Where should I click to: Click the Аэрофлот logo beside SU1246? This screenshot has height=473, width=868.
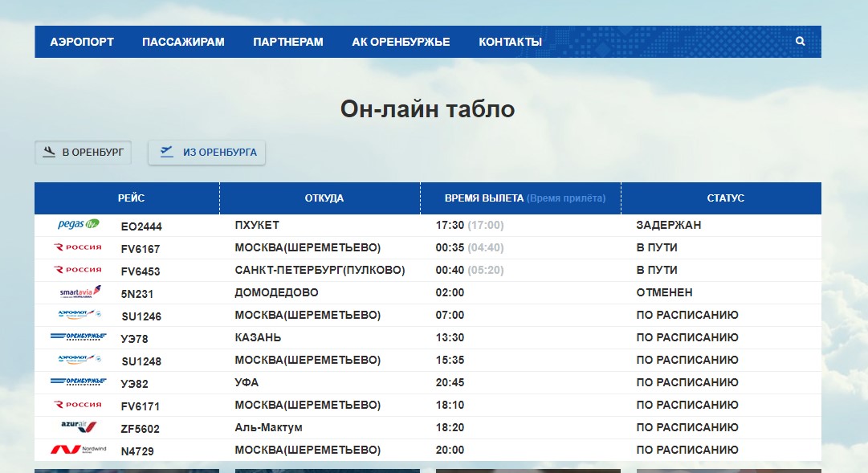pyautogui.click(x=79, y=315)
